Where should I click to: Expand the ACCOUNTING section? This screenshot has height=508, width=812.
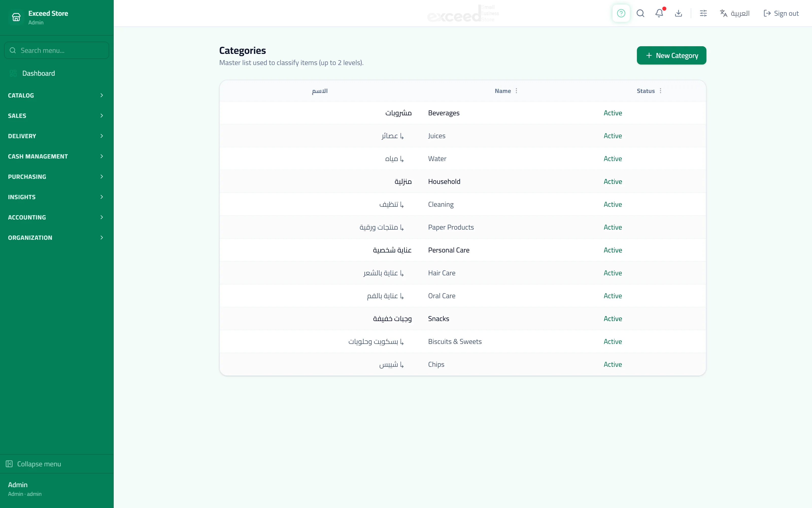click(x=56, y=217)
